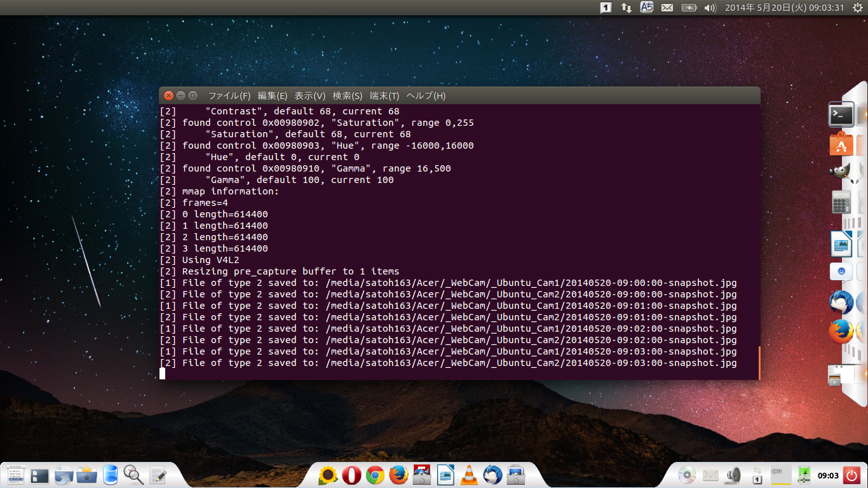
Task: Click the terminal scrollbar handle
Action: point(759,362)
